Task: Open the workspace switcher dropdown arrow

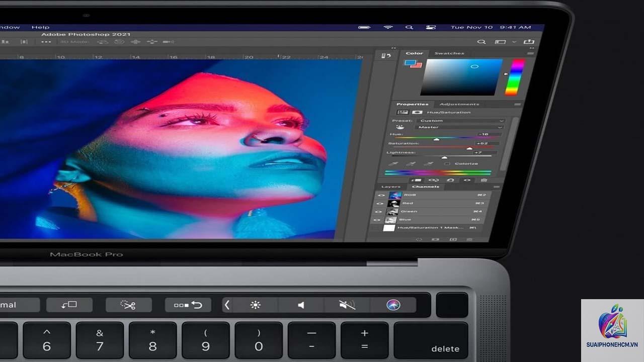Action: [514, 42]
